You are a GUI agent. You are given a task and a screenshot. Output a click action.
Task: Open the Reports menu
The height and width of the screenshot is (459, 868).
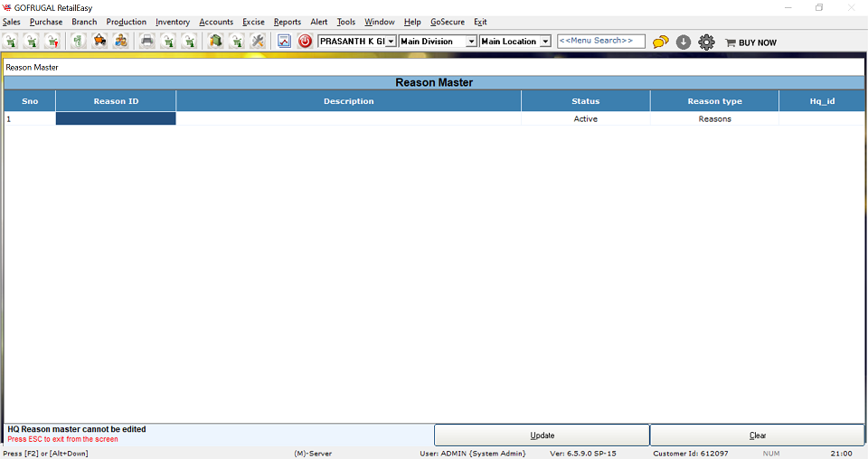(x=288, y=22)
